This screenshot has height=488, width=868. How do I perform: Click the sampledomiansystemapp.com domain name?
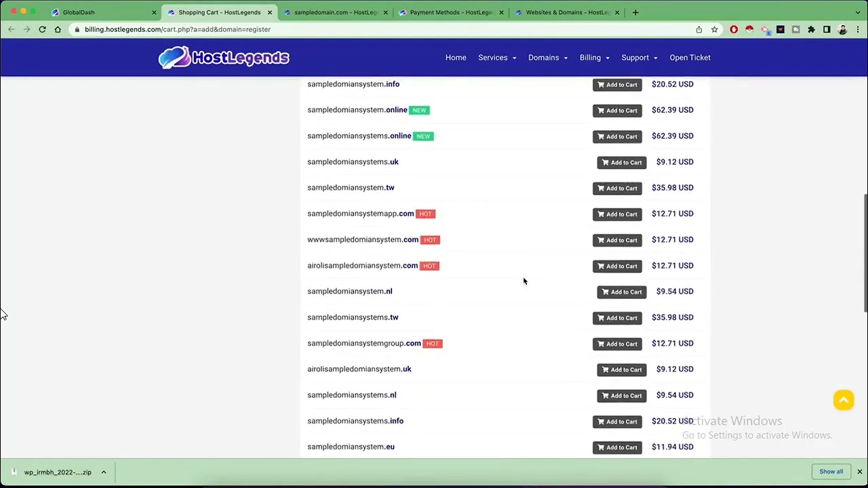pyautogui.click(x=360, y=213)
